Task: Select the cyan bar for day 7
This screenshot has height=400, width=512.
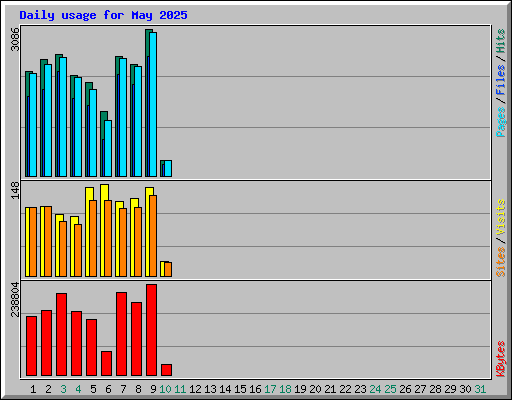Action: [x=123, y=117]
